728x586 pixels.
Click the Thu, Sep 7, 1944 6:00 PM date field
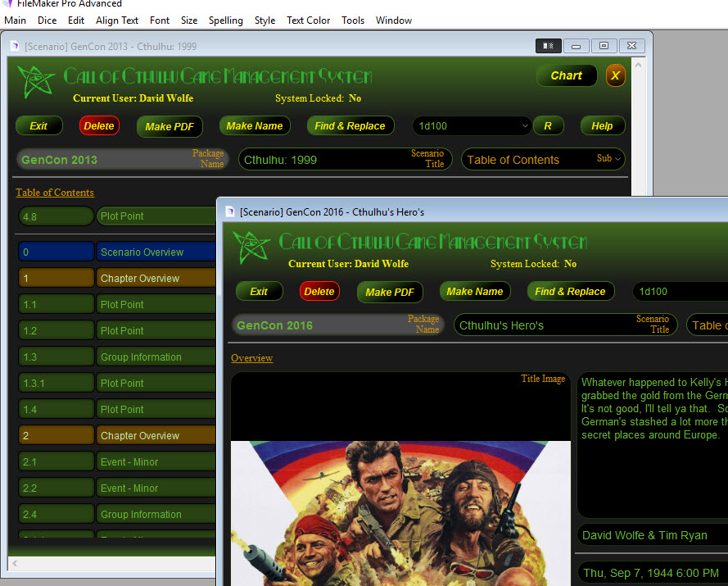(x=653, y=573)
